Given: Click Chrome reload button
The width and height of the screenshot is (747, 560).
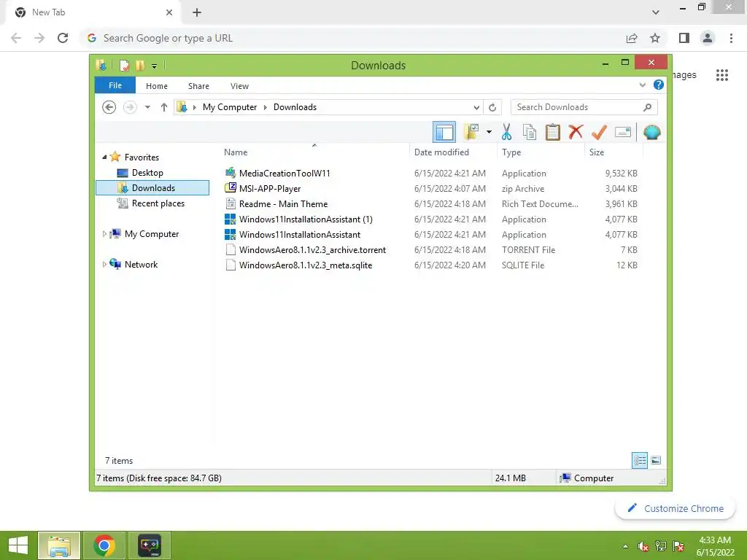Looking at the screenshot, I should click(x=63, y=38).
